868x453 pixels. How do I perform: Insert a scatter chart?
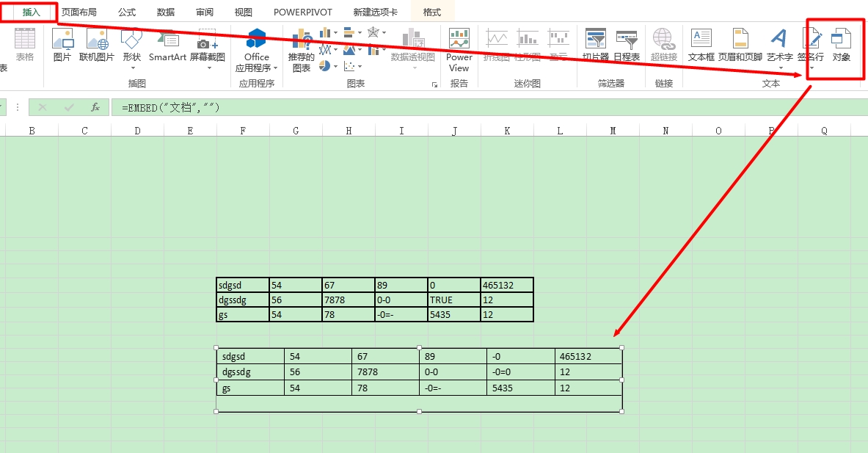point(349,67)
